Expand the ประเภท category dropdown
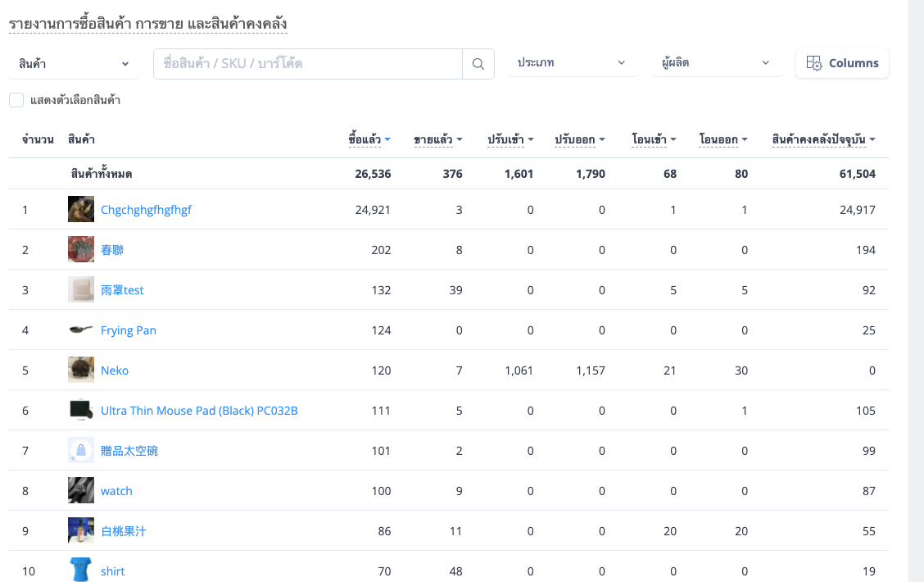924x582 pixels. pos(573,62)
